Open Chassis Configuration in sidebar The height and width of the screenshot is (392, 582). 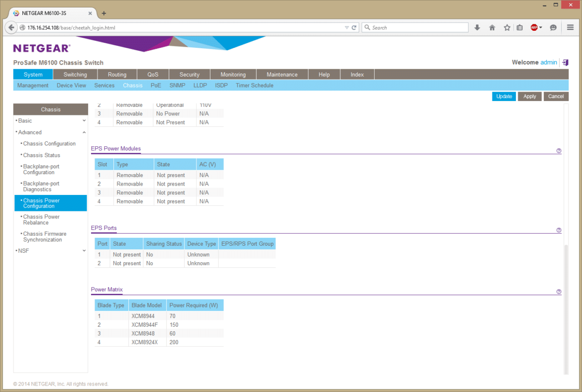click(49, 144)
